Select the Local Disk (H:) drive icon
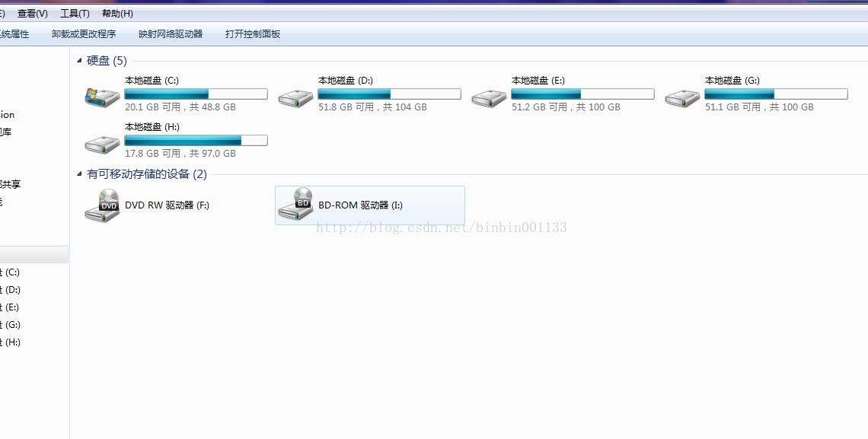The height and width of the screenshot is (439, 868). 103,145
